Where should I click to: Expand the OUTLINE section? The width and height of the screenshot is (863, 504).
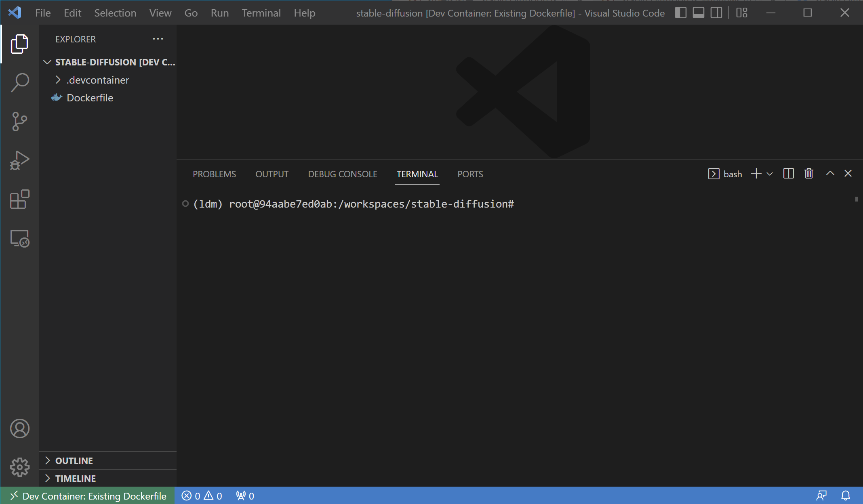[74, 461]
